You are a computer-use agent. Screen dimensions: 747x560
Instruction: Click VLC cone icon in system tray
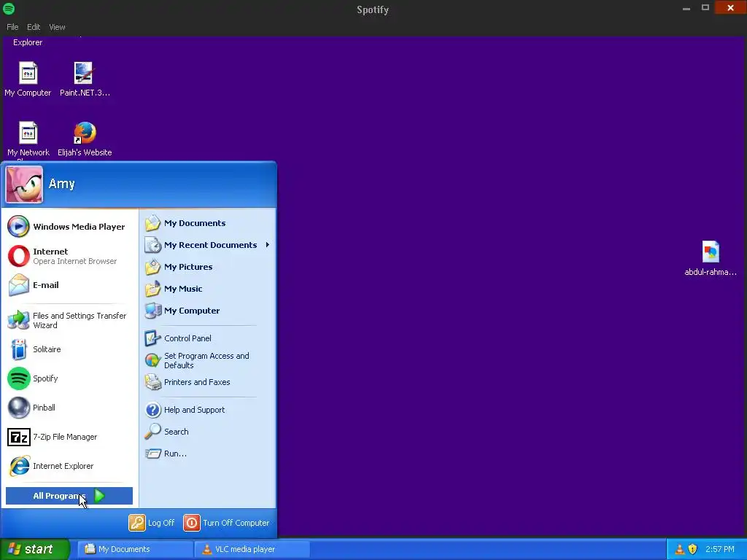tap(680, 550)
